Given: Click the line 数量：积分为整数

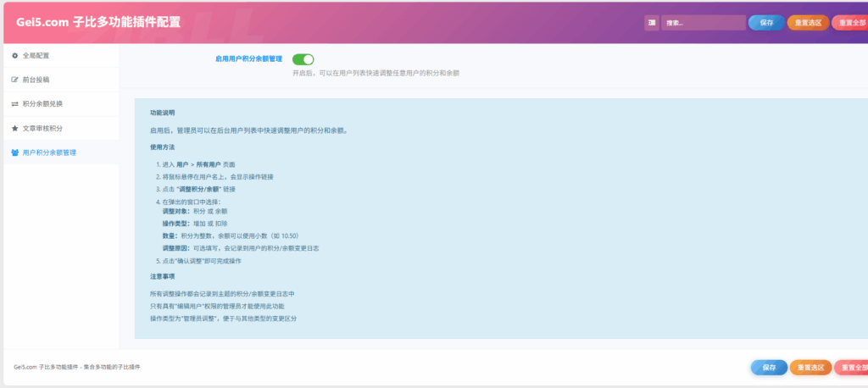Looking at the screenshot, I should pyautogui.click(x=231, y=236).
